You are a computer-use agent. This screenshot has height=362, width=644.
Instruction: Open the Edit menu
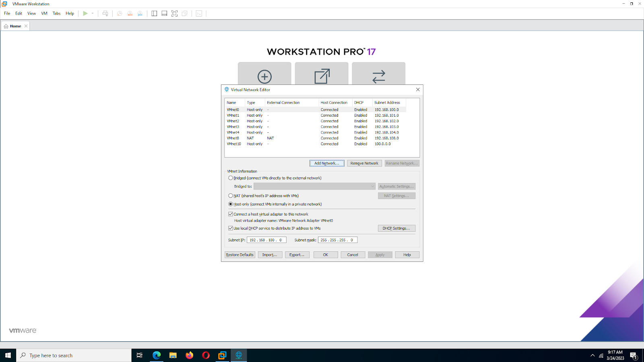[x=19, y=13]
